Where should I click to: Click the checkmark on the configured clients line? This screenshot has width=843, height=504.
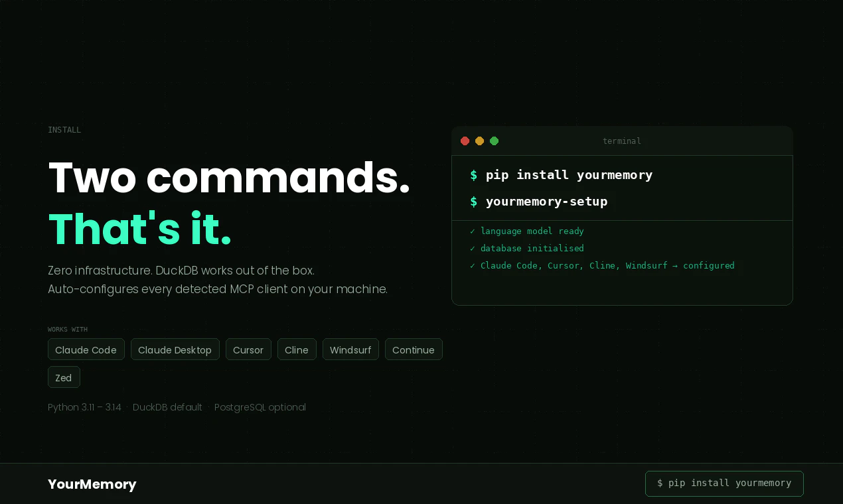(472, 265)
